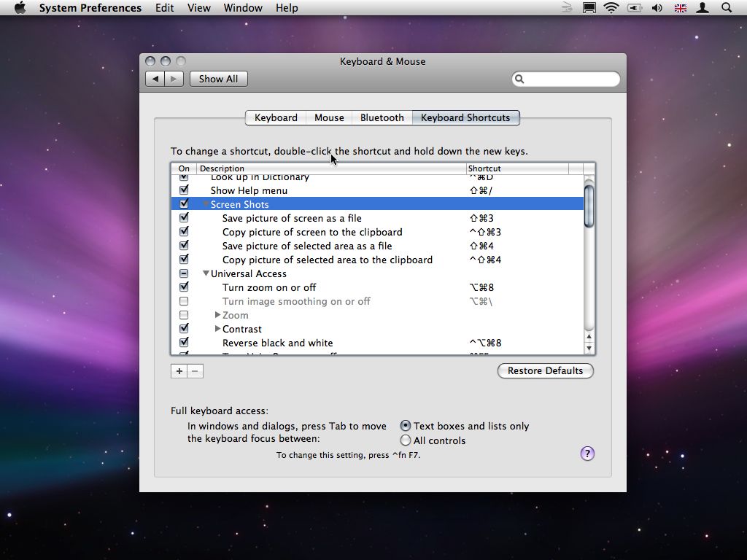This screenshot has width=747, height=560.
Task: Open the Window menu
Action: (243, 7)
